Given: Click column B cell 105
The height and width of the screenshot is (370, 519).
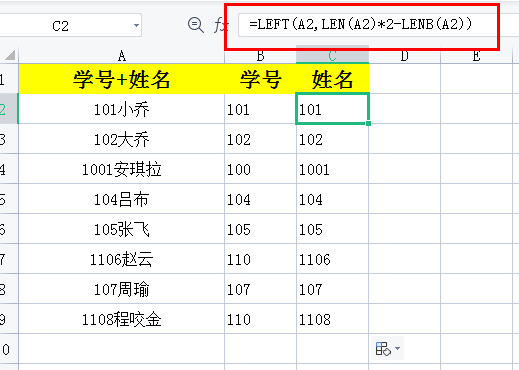Looking at the screenshot, I should 260,229.
